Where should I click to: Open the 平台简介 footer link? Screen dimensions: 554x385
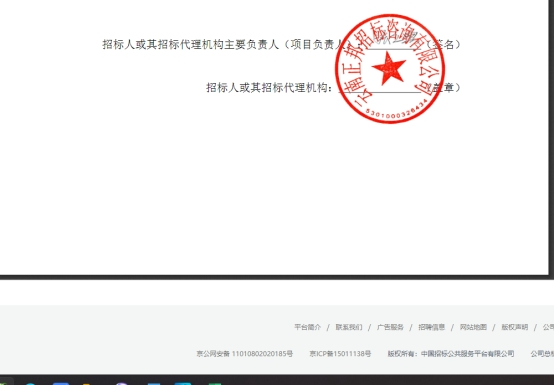tap(308, 327)
